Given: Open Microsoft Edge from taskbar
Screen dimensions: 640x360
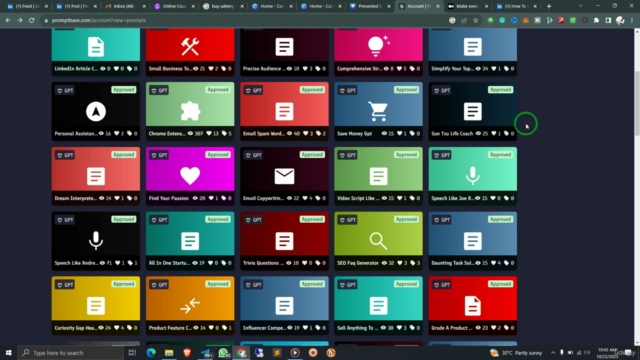Looking at the screenshot, I should point(151,353).
